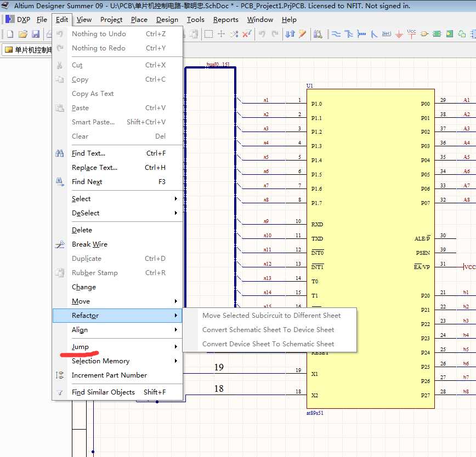Select the Place Part gate icon

[424, 34]
